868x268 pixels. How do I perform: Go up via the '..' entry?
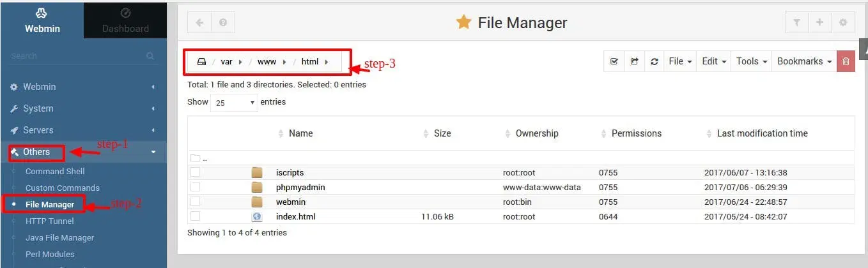205,158
